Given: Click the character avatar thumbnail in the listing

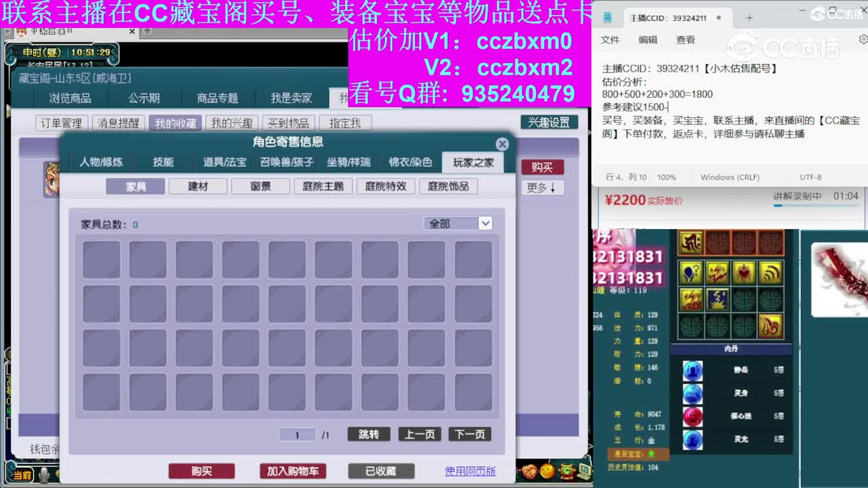Looking at the screenshot, I should [x=52, y=180].
